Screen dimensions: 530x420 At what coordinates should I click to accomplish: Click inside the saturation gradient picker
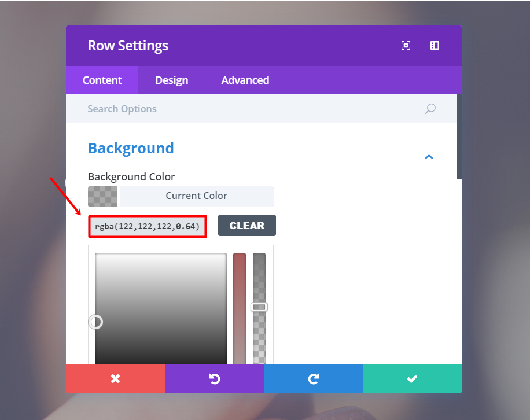(x=160, y=308)
